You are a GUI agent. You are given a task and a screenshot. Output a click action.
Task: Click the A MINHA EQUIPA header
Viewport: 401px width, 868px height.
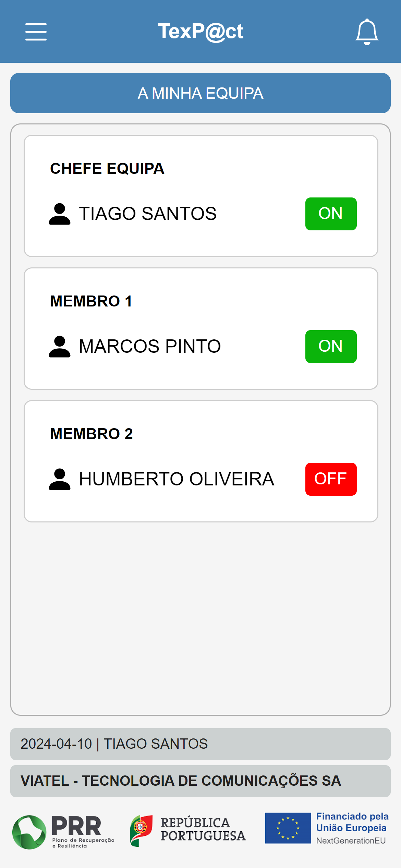pos(200,93)
